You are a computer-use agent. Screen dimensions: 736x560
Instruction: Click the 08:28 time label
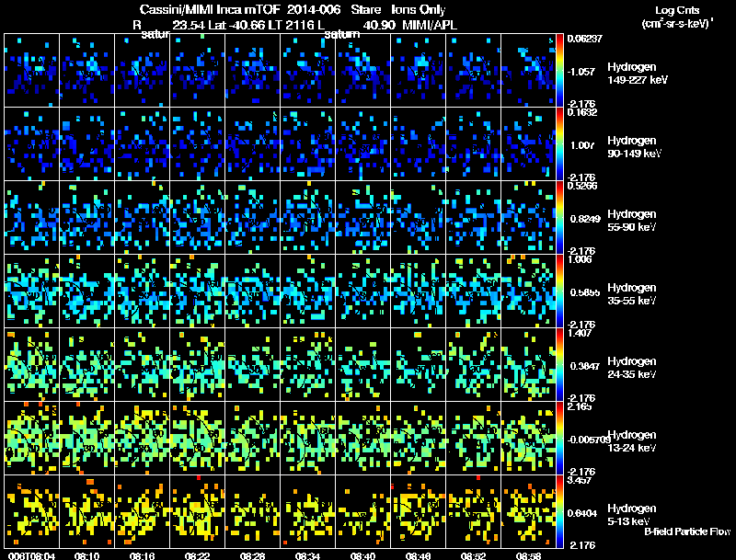tap(252, 555)
